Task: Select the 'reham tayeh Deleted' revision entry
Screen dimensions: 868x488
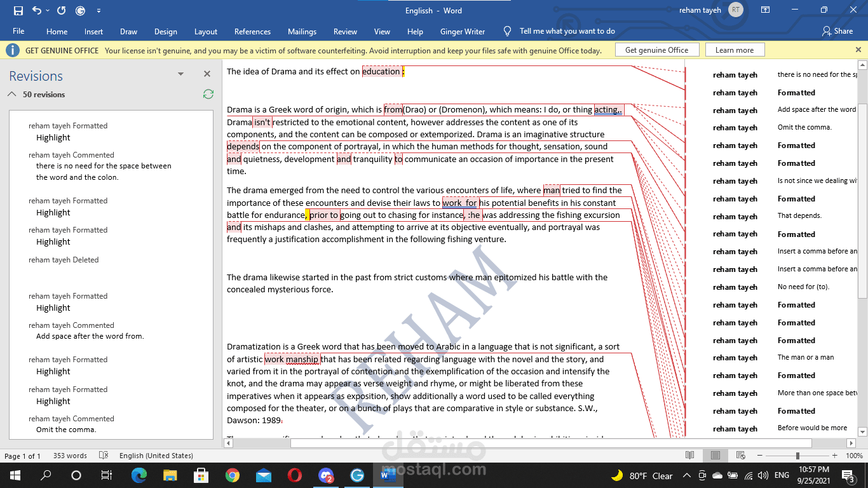Action: (x=64, y=260)
